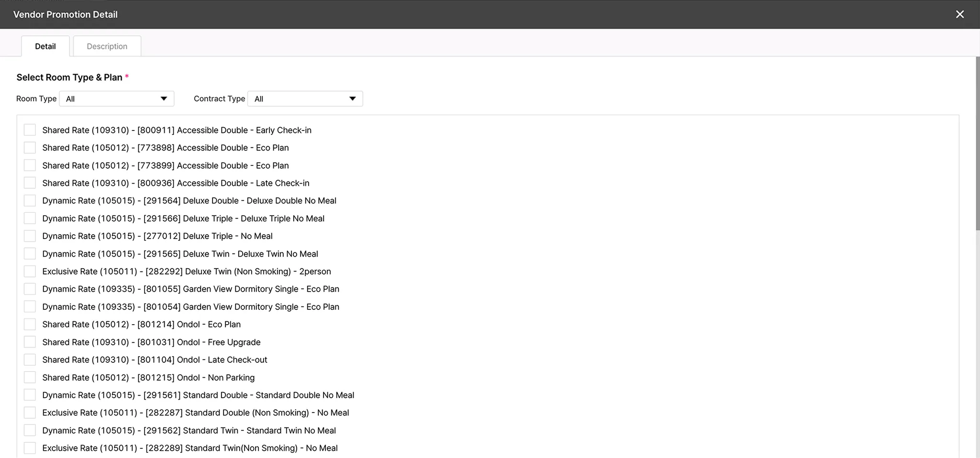Tick Ondol Non Parking plan [801215]

[30, 378]
